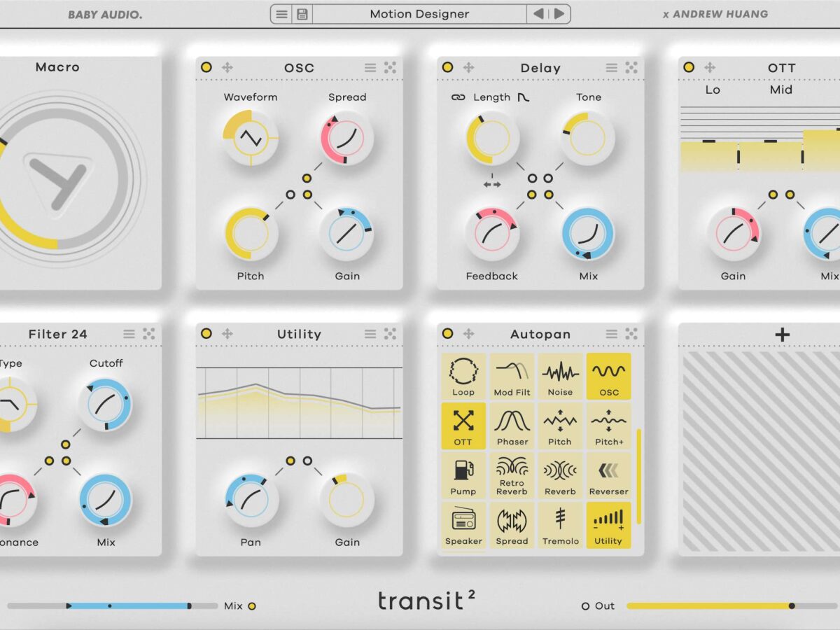840x630 pixels.
Task: Choose the Pump effect in the list
Action: (463, 475)
